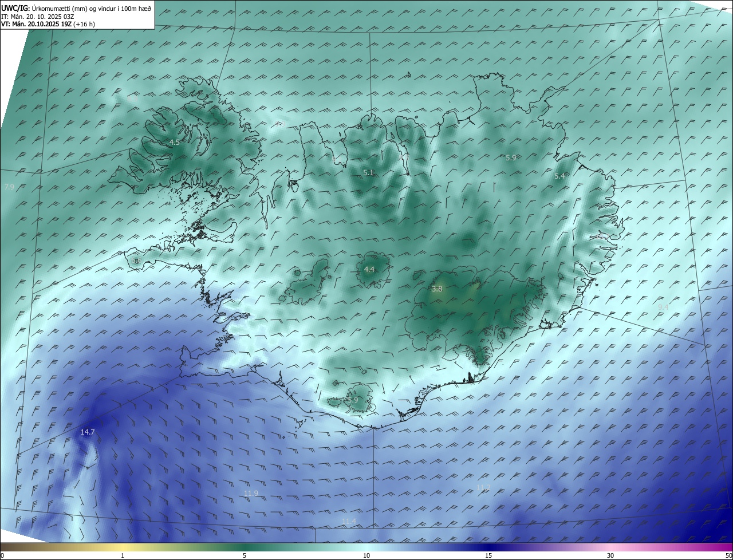733x560 pixels.
Task: Click the valid time 'VT: Mán. 20.10.2025 19Z (+16 h)'
Action: click(48, 25)
